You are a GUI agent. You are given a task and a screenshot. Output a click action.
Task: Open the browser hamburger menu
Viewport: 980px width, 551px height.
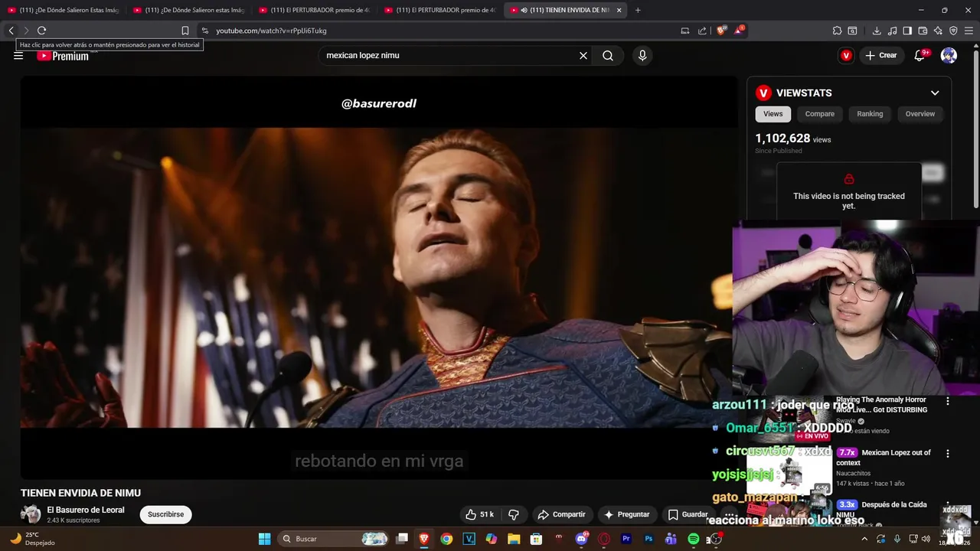click(x=969, y=31)
